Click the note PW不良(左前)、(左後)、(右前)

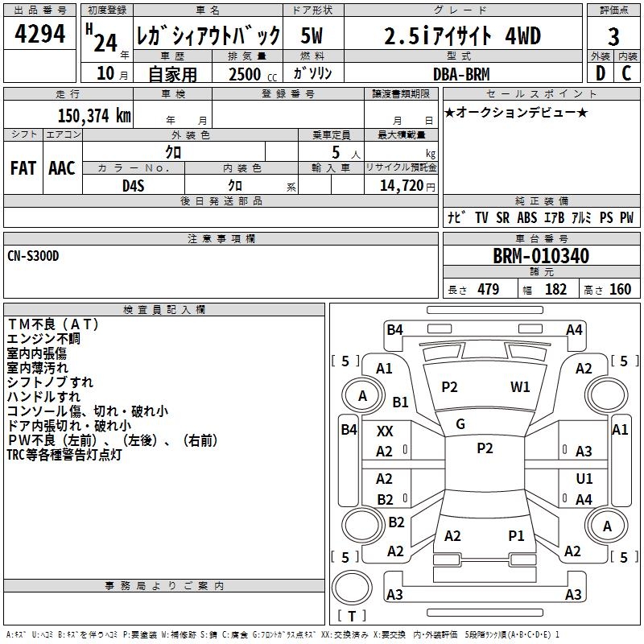coord(113,440)
